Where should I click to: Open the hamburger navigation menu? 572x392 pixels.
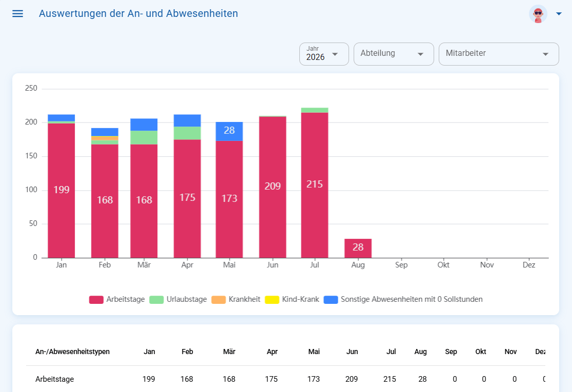click(17, 14)
